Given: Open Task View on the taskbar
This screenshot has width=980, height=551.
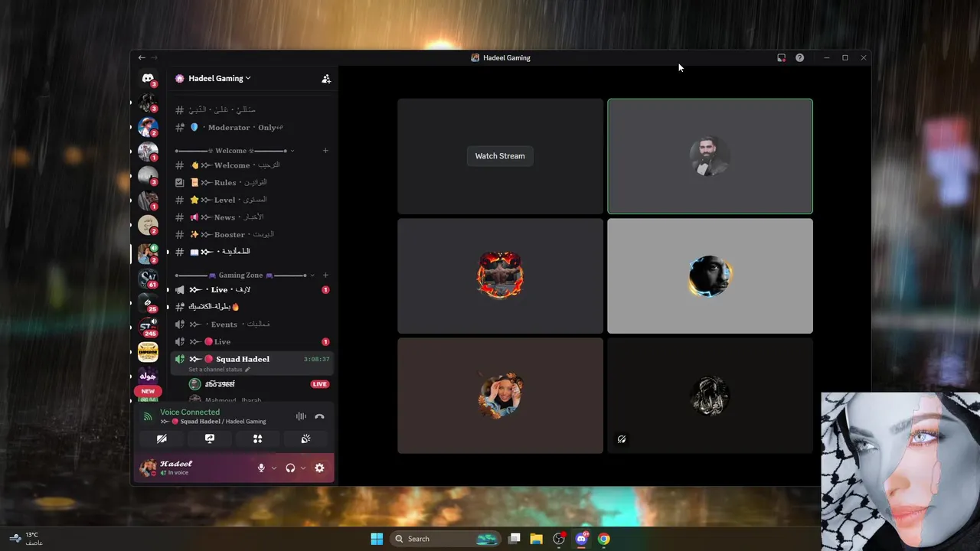Looking at the screenshot, I should pos(514,539).
